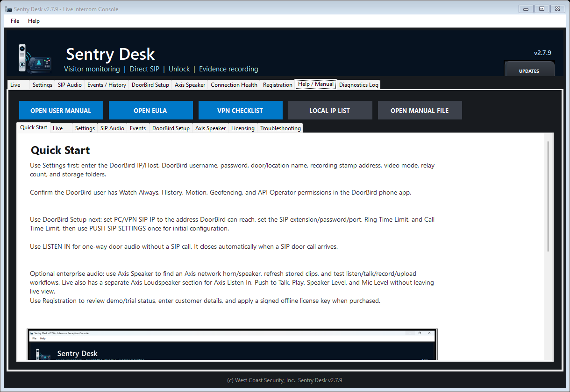Switch to the main Settings tab
Image resolution: width=570 pixels, height=392 pixels.
coord(43,85)
